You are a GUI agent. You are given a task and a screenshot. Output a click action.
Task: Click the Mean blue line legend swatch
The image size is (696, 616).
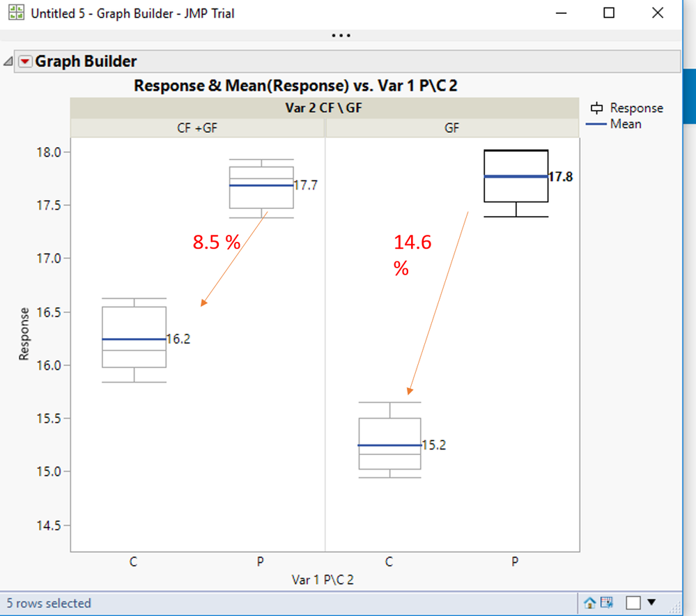point(596,124)
